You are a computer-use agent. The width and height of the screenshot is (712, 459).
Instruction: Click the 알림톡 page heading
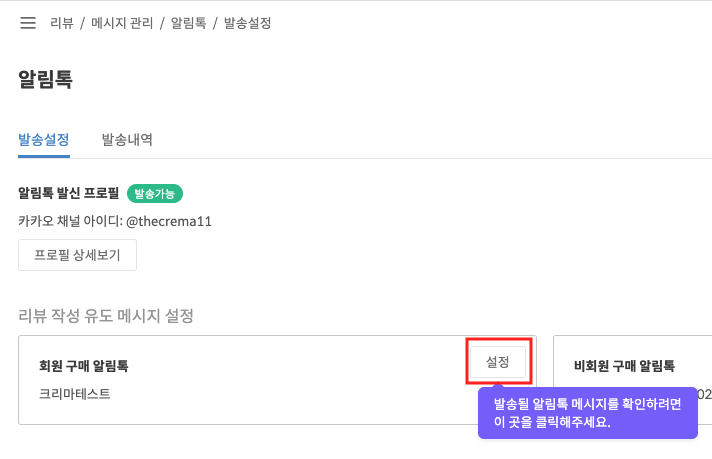[45, 80]
